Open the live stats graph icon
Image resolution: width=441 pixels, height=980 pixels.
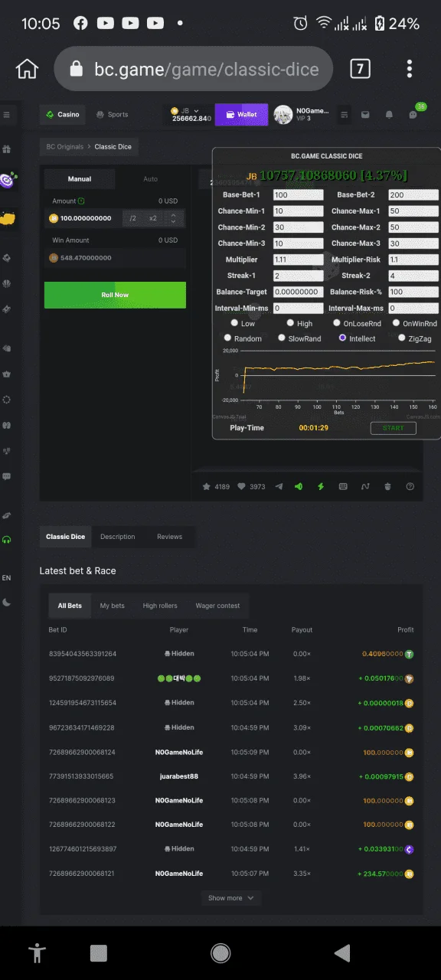[x=365, y=486]
